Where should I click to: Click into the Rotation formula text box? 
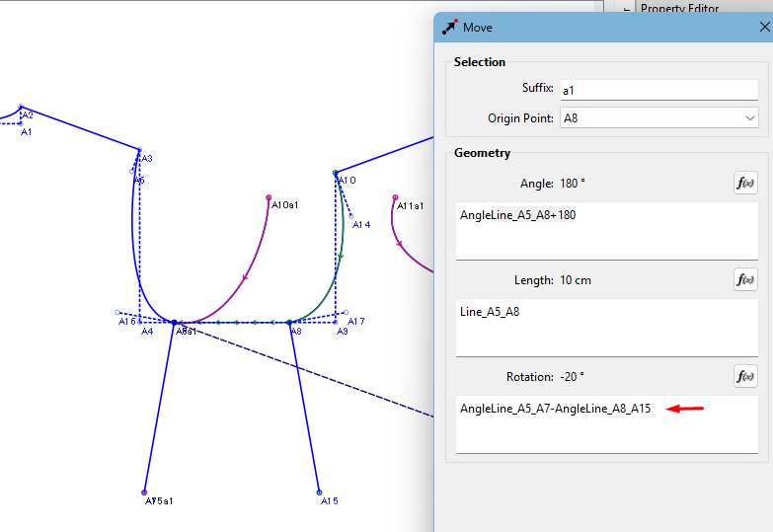[x=606, y=424]
